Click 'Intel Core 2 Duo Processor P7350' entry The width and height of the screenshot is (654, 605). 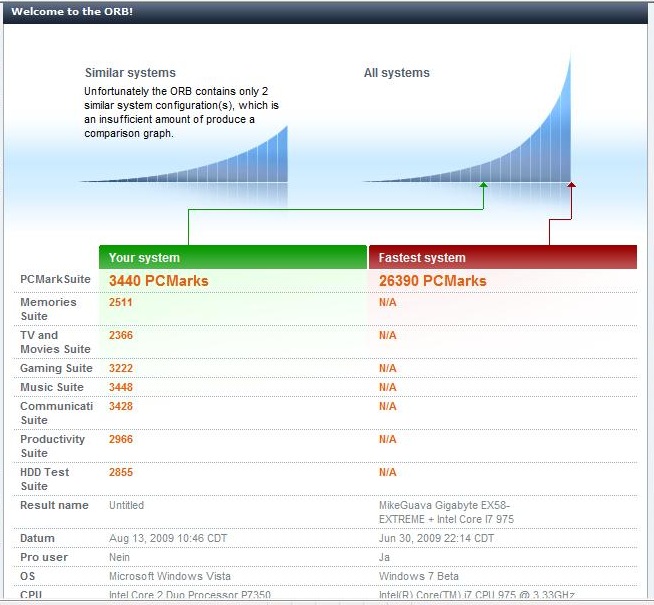(x=190, y=595)
